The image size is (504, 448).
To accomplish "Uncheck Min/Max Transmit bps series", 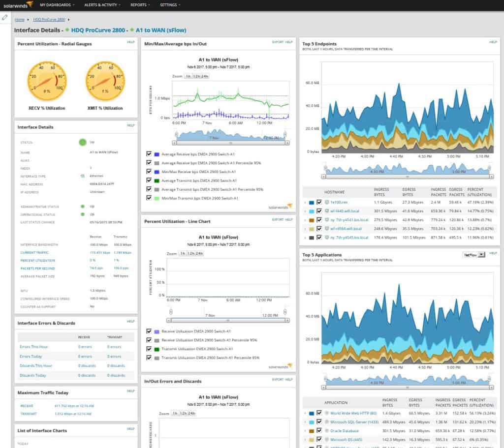I will coord(149,198).
